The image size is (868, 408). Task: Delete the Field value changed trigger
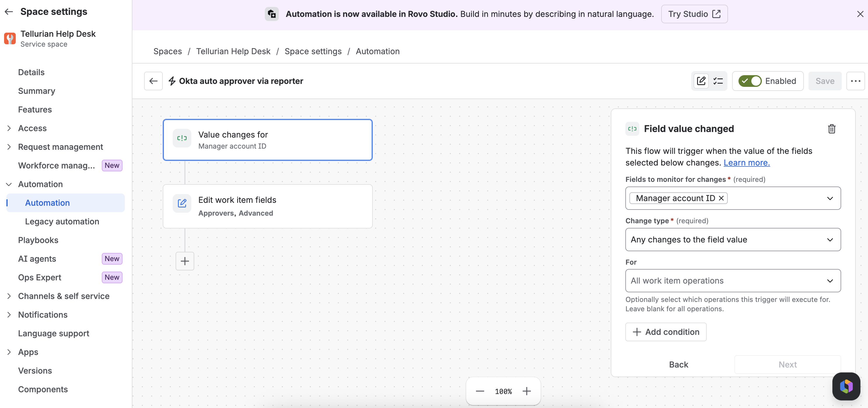point(832,129)
